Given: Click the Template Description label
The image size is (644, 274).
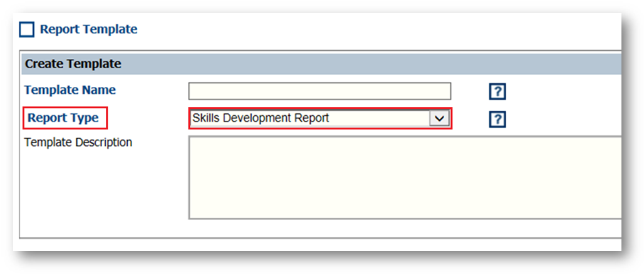Looking at the screenshot, I should [78, 142].
